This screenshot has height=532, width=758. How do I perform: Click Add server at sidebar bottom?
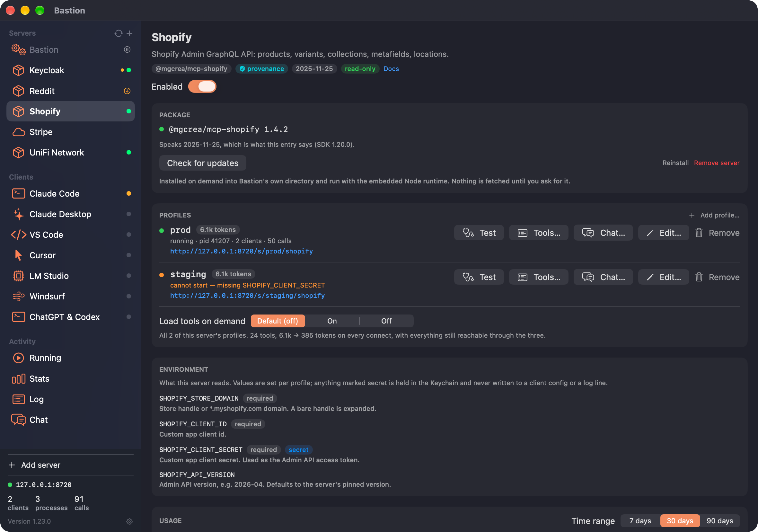[x=34, y=465]
